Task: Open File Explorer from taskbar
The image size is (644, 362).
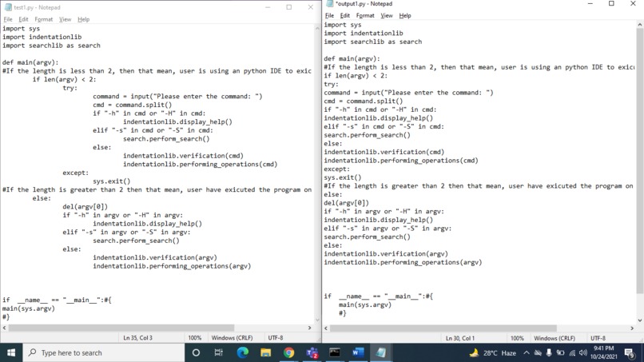Action: coord(266,352)
